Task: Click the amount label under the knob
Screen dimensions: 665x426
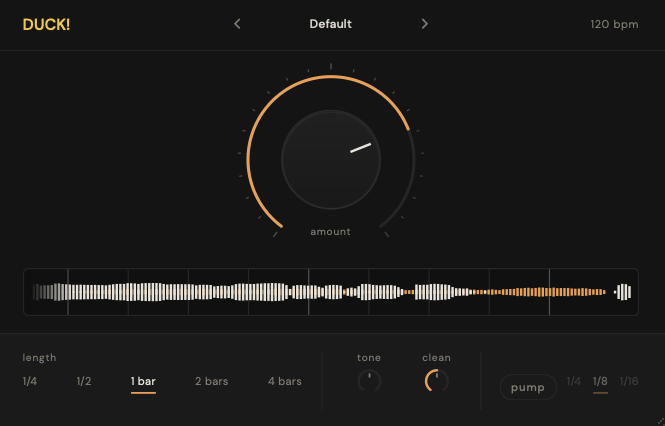Action: 330,232
